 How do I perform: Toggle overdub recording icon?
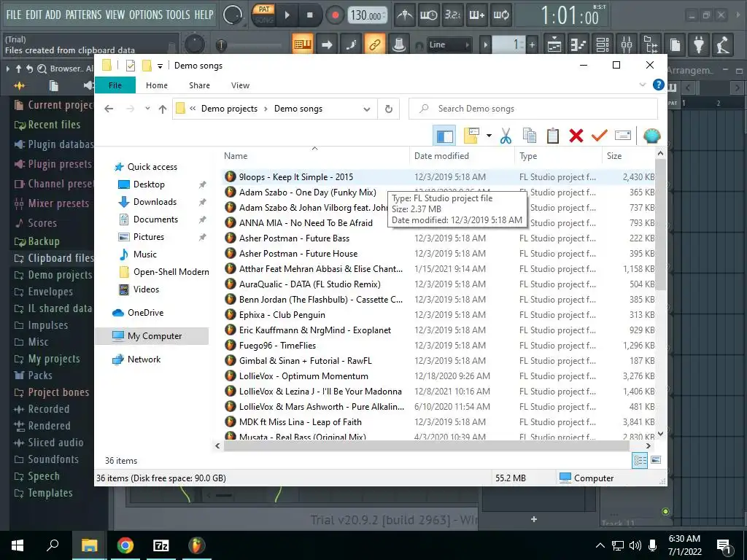click(477, 15)
